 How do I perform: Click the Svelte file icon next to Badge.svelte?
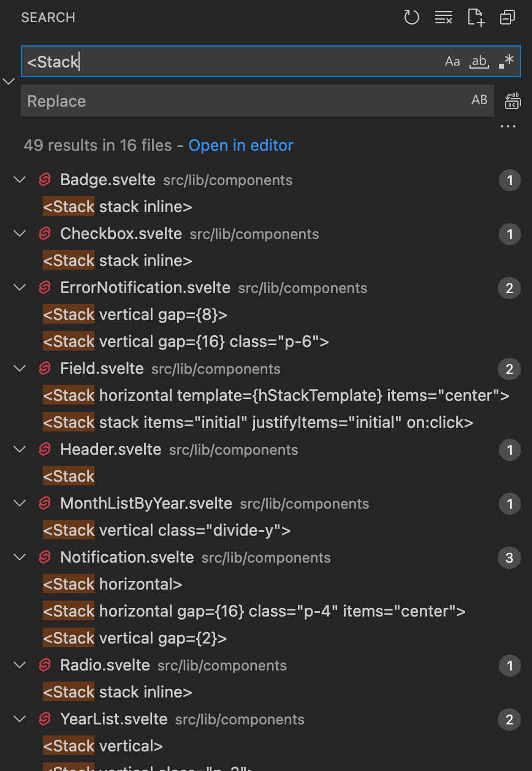click(44, 180)
